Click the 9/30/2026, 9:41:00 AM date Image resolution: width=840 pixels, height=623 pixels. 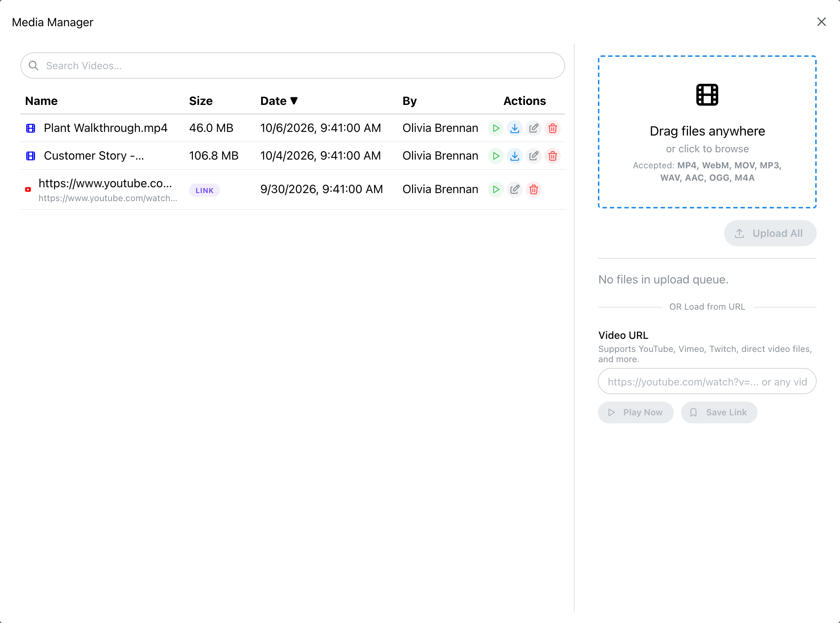pyautogui.click(x=322, y=189)
